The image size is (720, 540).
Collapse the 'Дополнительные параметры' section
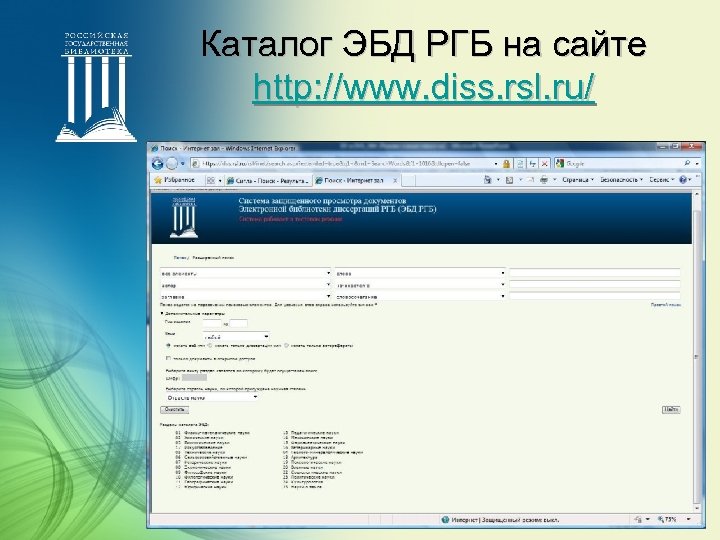192,314
